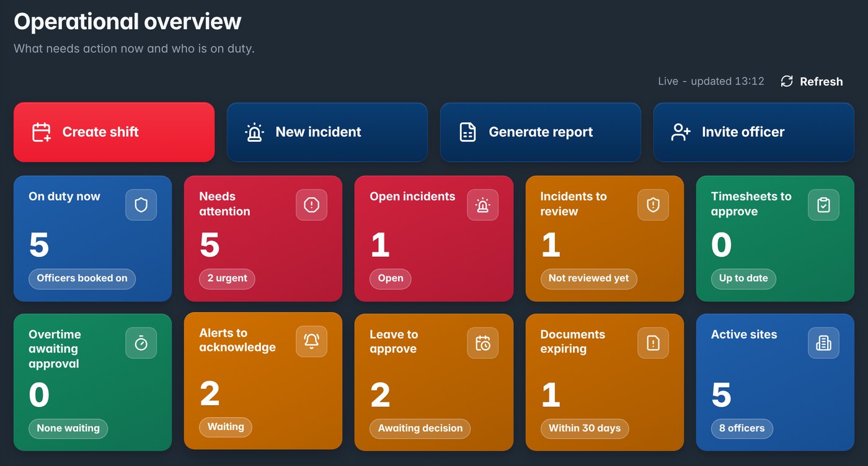Click the Not reviewed yet badge
Image resolution: width=868 pixels, height=466 pixels.
coord(588,278)
